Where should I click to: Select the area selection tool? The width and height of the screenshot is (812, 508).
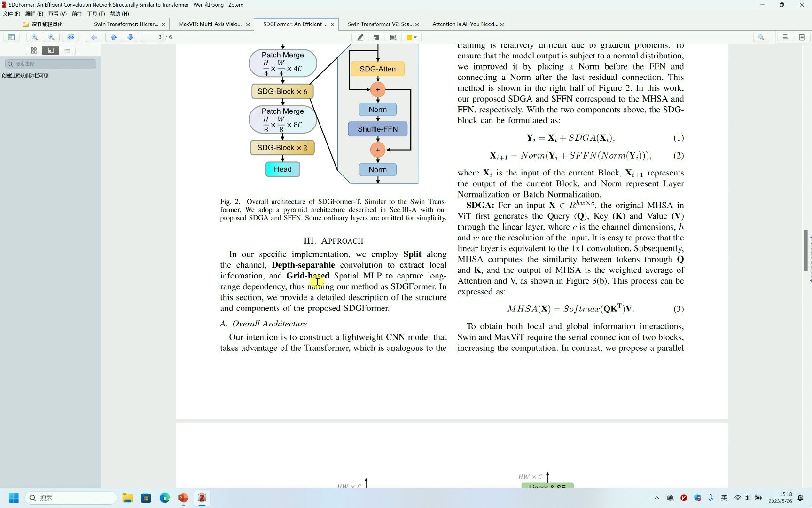[393, 37]
